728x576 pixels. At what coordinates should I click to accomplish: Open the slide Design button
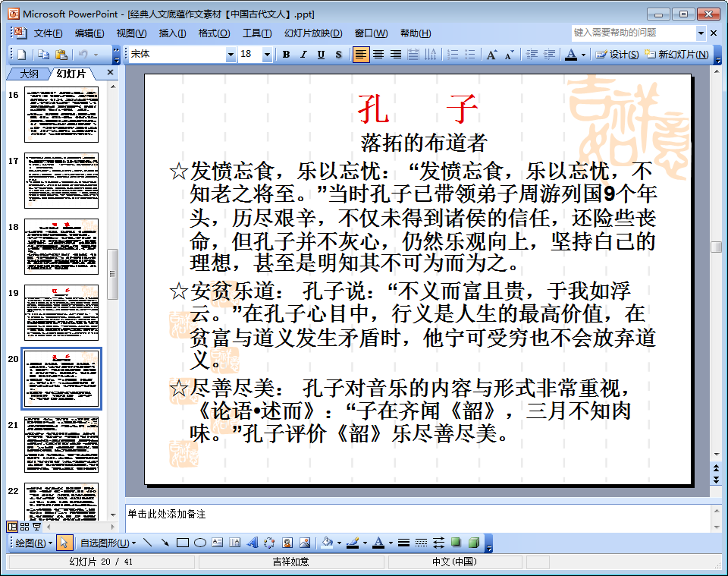617,55
